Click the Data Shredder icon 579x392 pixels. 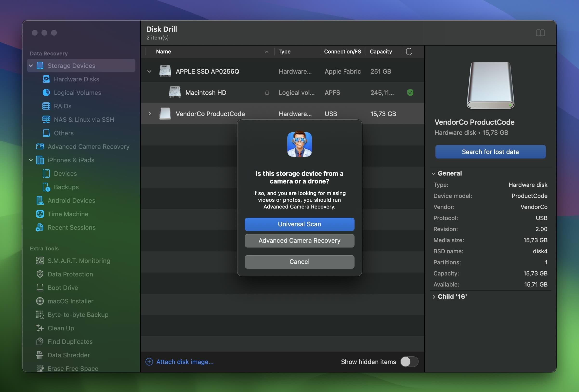tap(40, 355)
